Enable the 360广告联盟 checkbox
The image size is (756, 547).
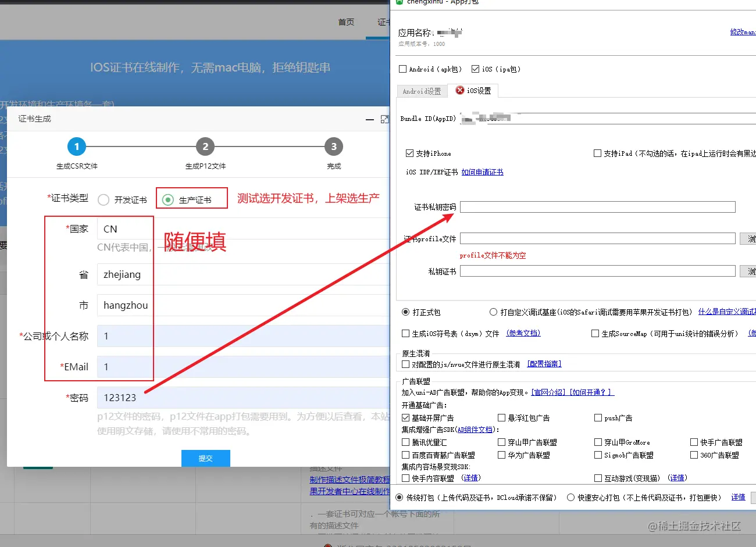[x=694, y=455]
